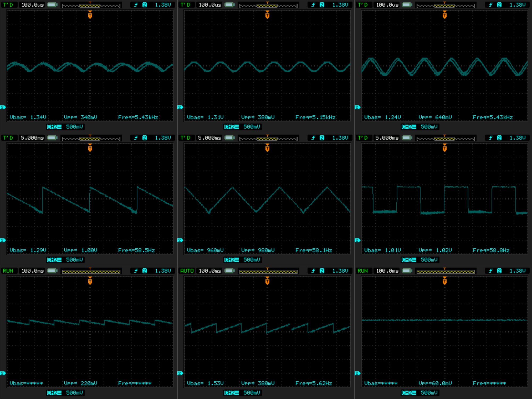Screen dimensions: 532x399
Task: Click the CH2 label below the 60.0mV panel
Action: pos(409,393)
